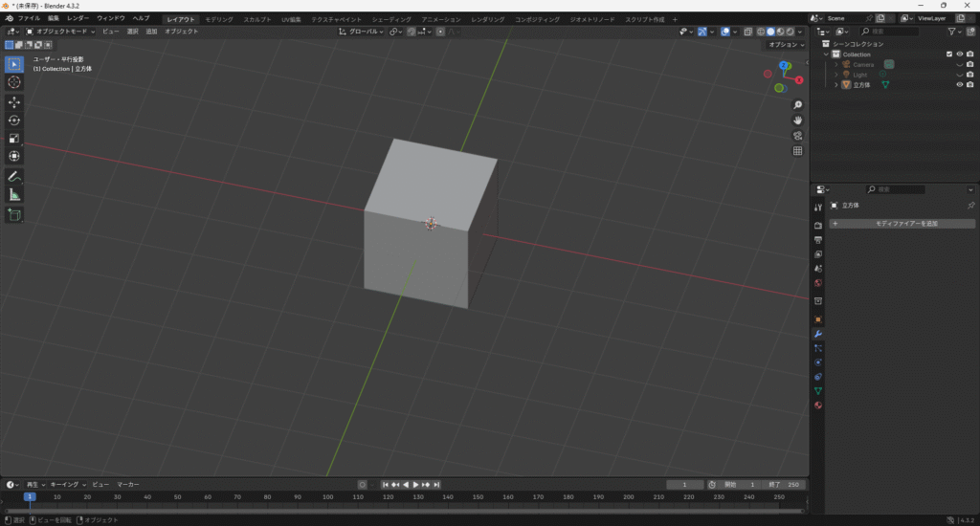The width and height of the screenshot is (980, 526).
Task: Open the Object Data mesh tab
Action: 817,391
